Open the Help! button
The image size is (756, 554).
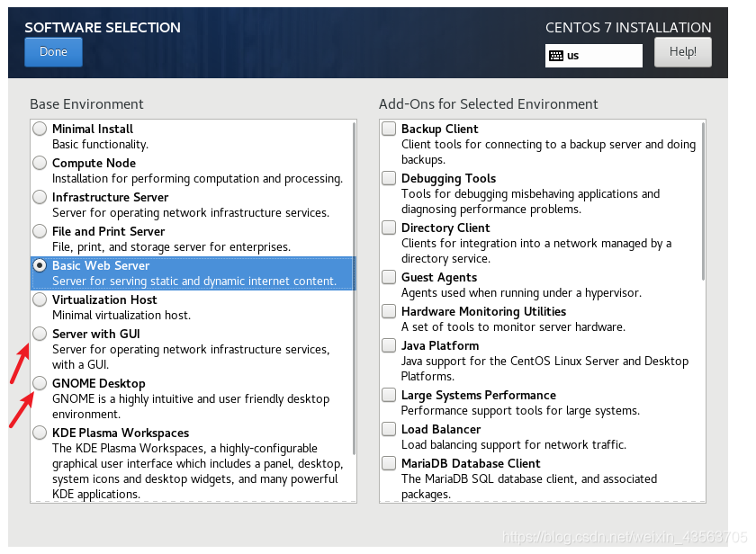[683, 52]
